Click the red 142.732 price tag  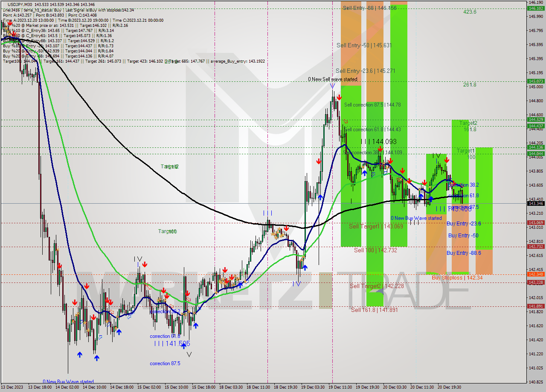point(536,246)
